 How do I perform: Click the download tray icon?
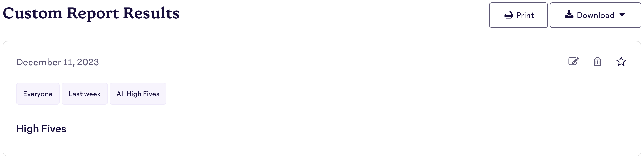coord(569,15)
